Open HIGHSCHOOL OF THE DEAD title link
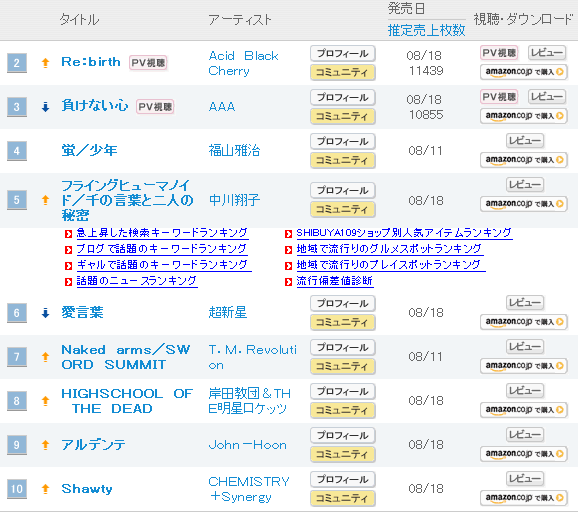 [x=127, y=401]
